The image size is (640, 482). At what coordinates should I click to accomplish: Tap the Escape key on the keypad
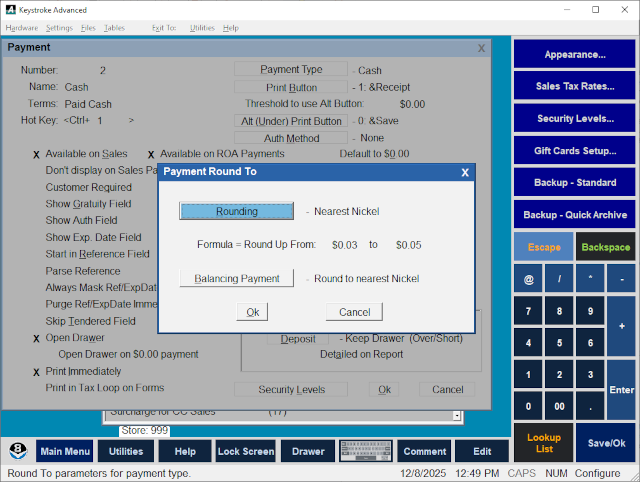(x=544, y=247)
